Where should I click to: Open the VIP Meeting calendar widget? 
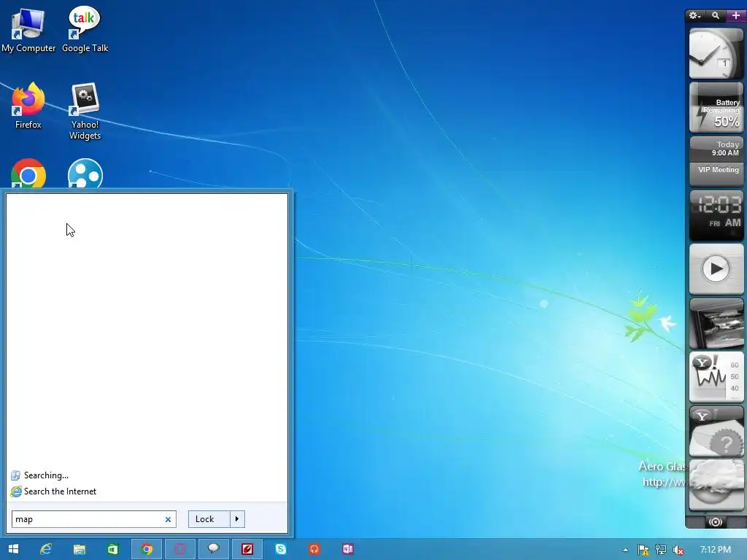pos(716,161)
